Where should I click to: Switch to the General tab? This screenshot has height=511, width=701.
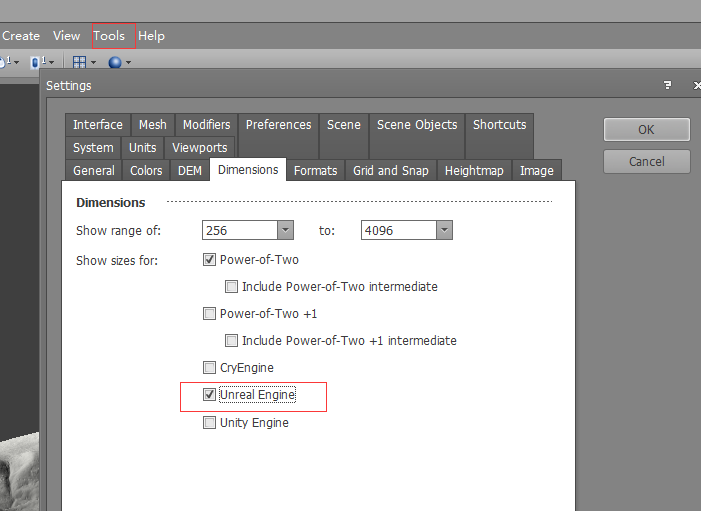pyautogui.click(x=94, y=171)
